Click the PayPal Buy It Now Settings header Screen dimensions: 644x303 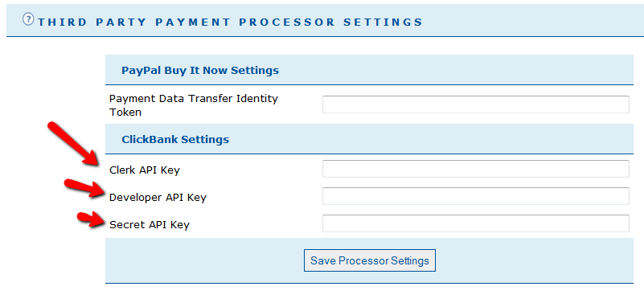point(200,70)
